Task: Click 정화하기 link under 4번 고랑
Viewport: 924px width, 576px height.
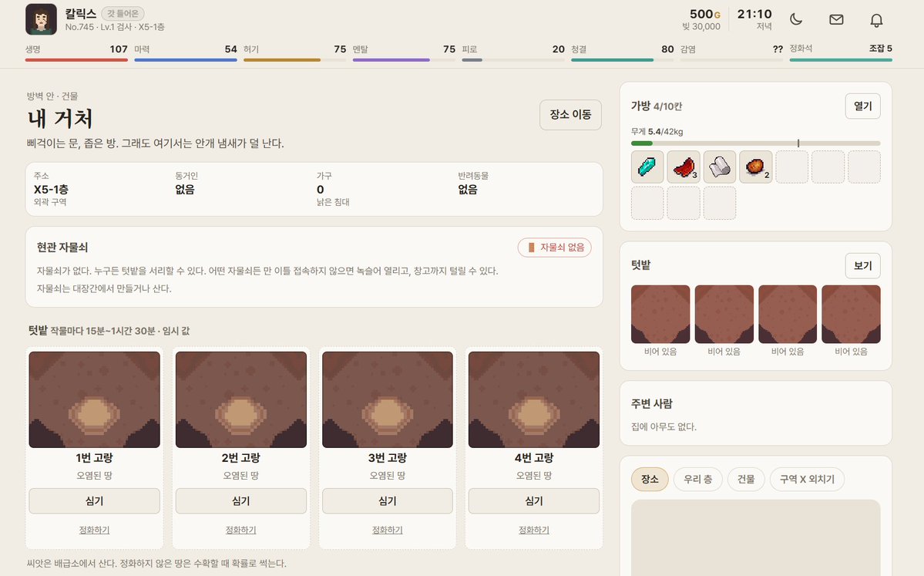Action: 534,530
